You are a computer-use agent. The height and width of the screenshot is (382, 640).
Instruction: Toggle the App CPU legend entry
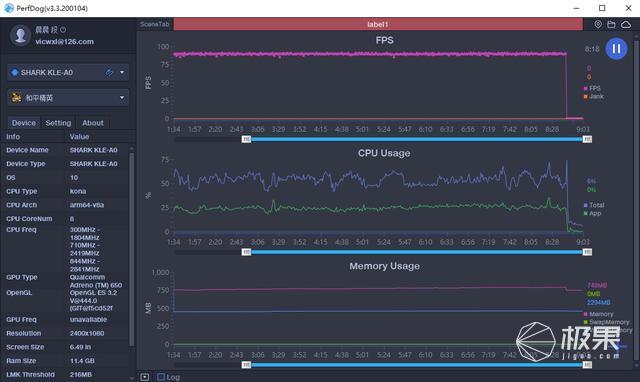pyautogui.click(x=592, y=213)
